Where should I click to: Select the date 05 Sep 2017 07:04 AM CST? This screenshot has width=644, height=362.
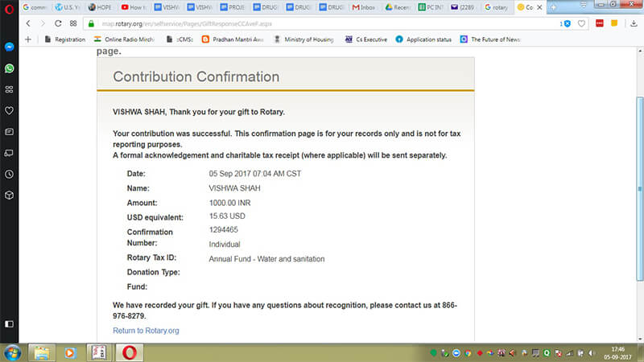[x=255, y=174]
